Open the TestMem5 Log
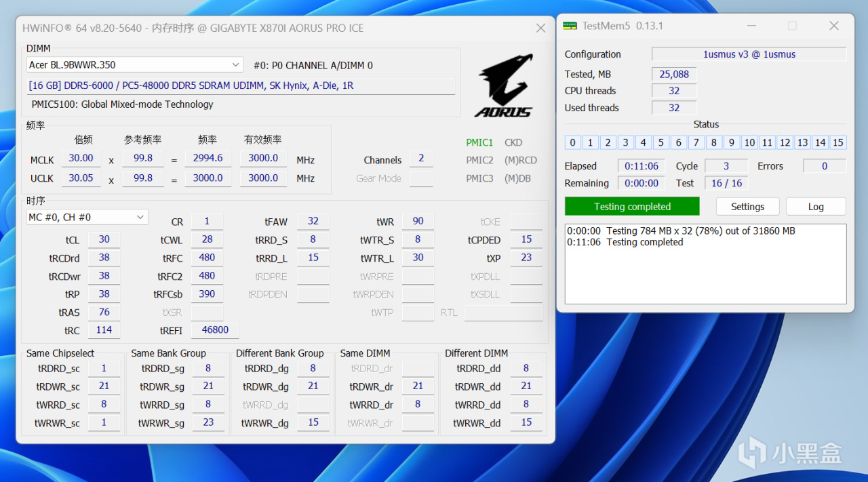This screenshot has width=868, height=482. click(816, 207)
